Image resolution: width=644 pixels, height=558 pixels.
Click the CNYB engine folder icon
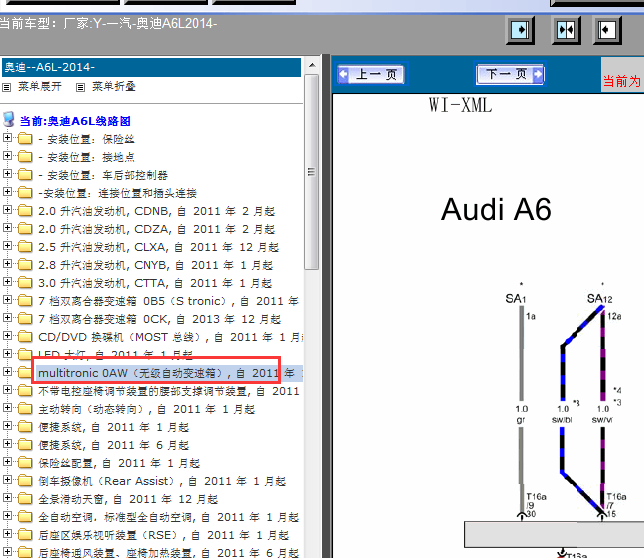click(x=25, y=265)
